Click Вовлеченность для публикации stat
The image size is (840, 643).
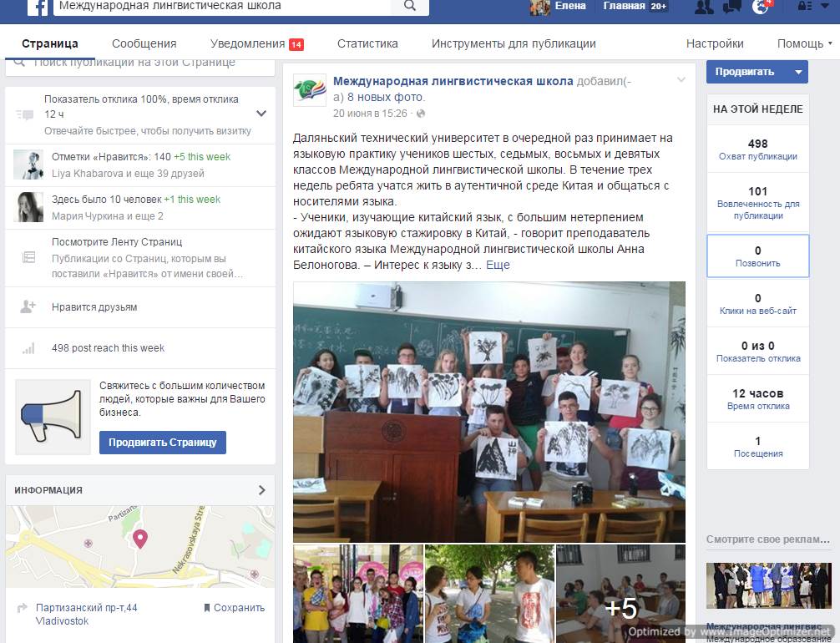point(757,203)
